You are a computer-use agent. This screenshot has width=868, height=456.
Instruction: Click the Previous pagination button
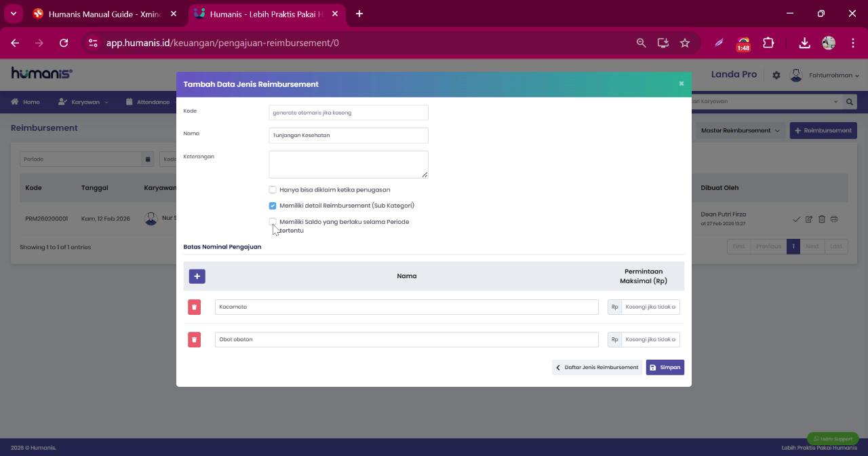tap(768, 246)
